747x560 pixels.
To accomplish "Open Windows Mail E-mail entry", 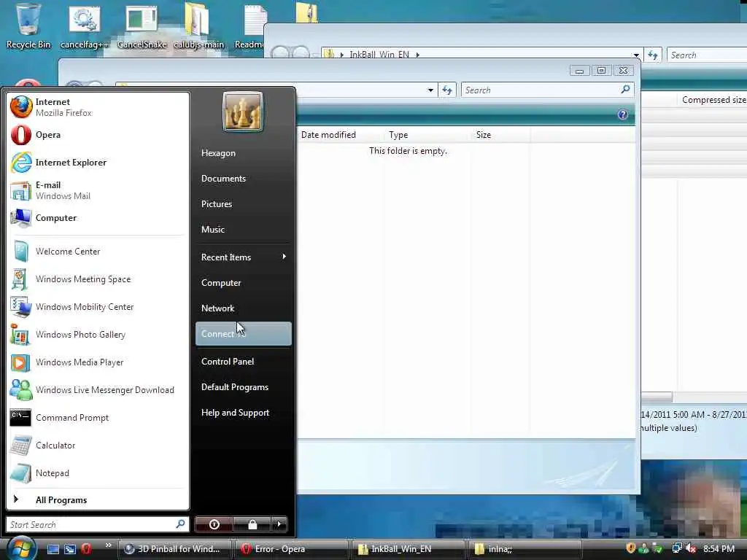I will [x=98, y=190].
